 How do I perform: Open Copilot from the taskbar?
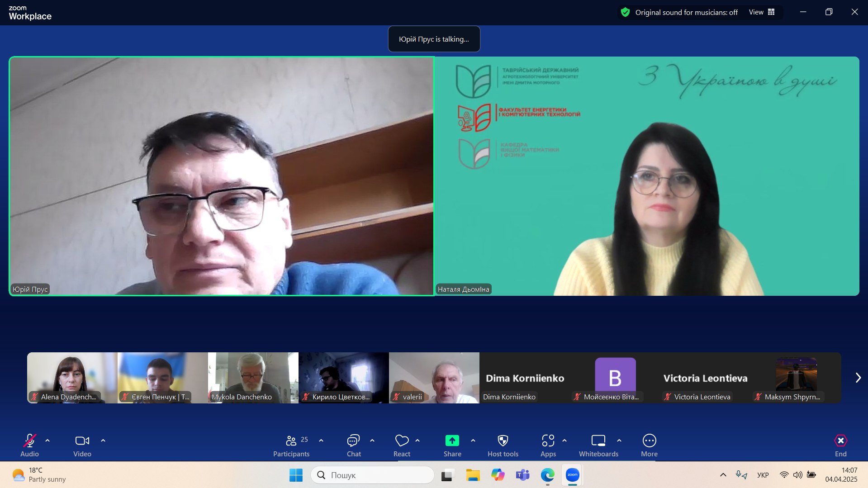click(498, 475)
